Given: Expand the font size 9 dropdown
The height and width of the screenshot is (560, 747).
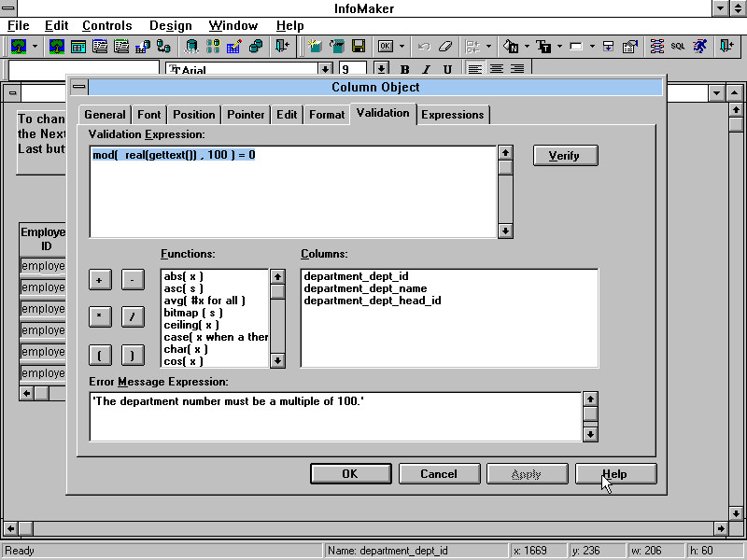Looking at the screenshot, I should coord(381,69).
